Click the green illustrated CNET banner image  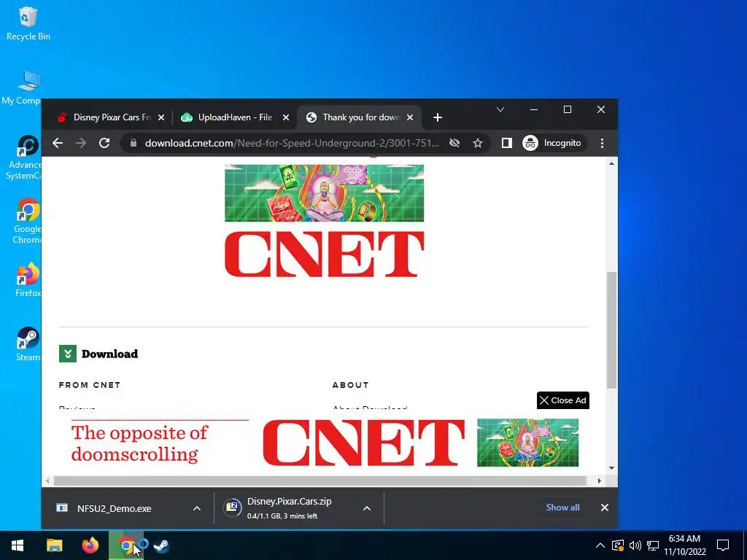(324, 192)
